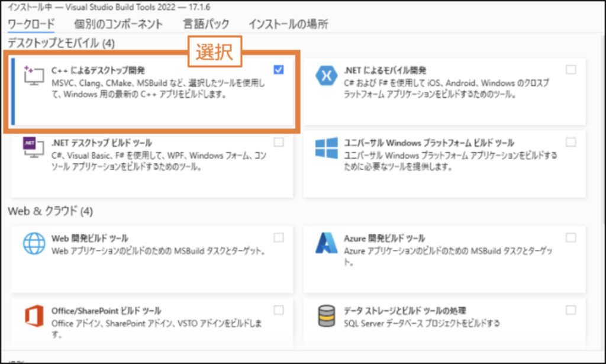The width and height of the screenshot is (606, 364).
Task: Click the データ ストレージとビルド ツールの処理 title
Action: point(405,311)
